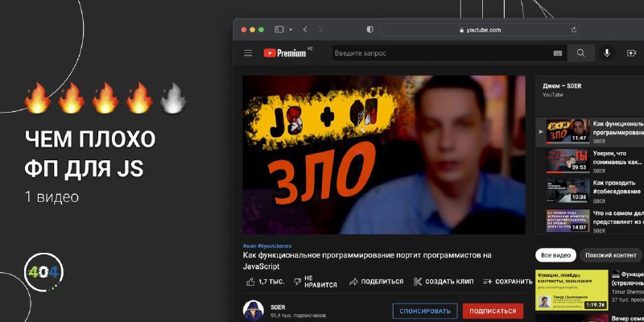Image resolution: width=644 pixels, height=322 pixels.
Task: Reload the page in Safari address bar
Action: [574, 30]
